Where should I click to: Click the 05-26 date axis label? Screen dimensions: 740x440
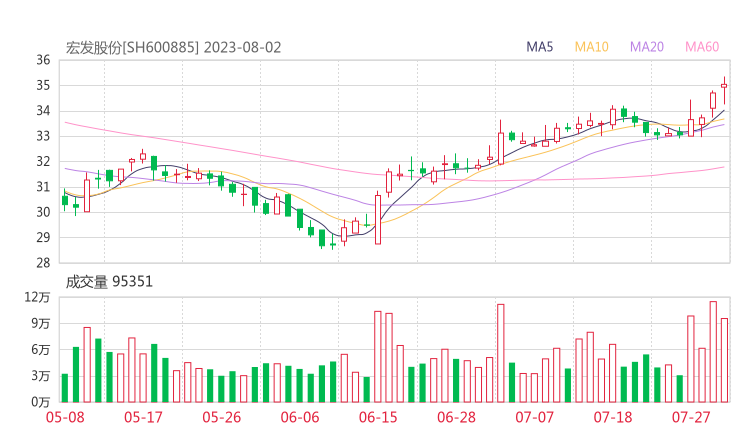coord(222,417)
